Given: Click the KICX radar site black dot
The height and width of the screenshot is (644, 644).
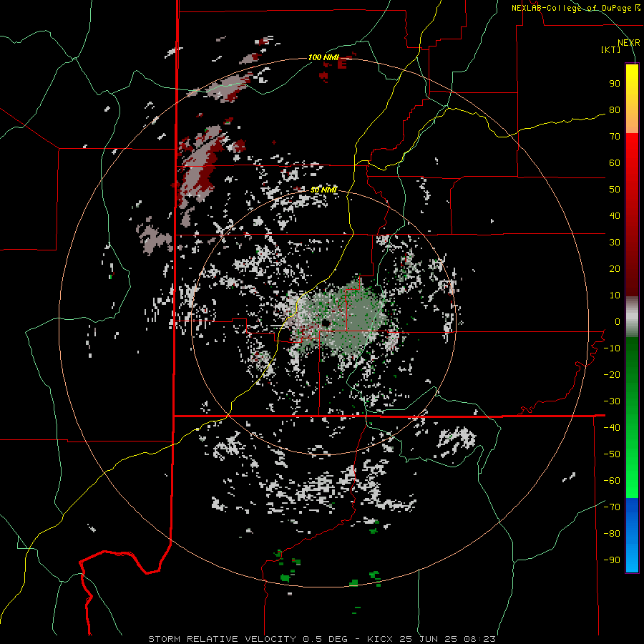Looking at the screenshot, I should click(x=325, y=323).
